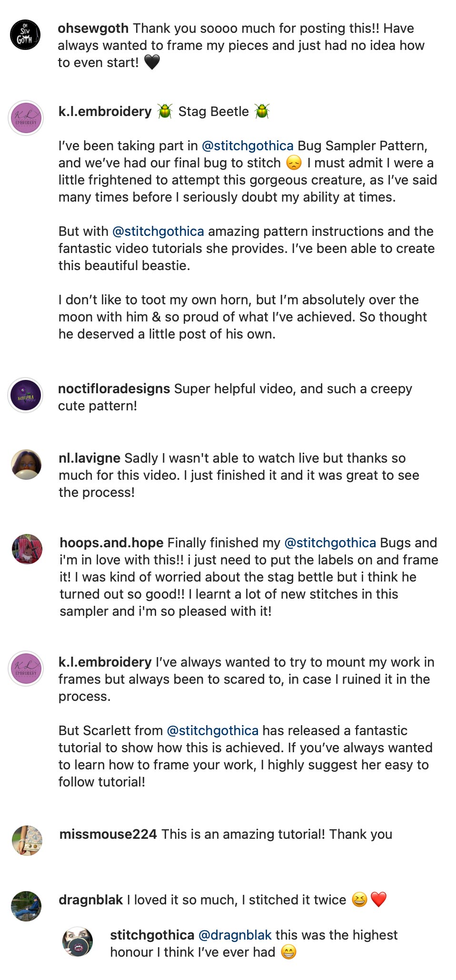Click nl.lavigne's profile photo
456x980 pixels.
(x=26, y=464)
